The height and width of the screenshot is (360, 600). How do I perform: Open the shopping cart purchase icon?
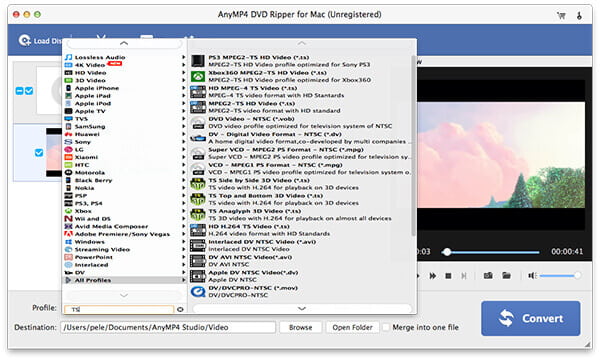[x=561, y=16]
